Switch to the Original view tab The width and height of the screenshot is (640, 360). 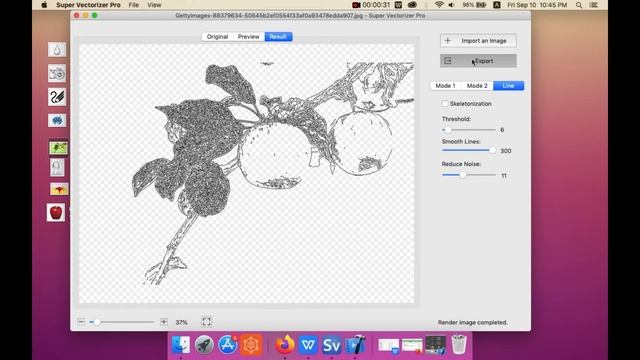pos(217,37)
